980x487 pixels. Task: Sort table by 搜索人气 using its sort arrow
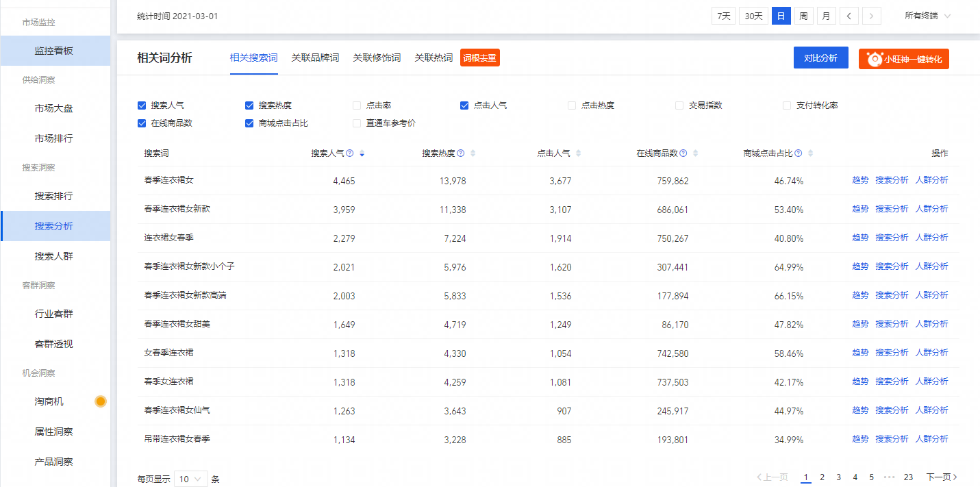(362, 154)
